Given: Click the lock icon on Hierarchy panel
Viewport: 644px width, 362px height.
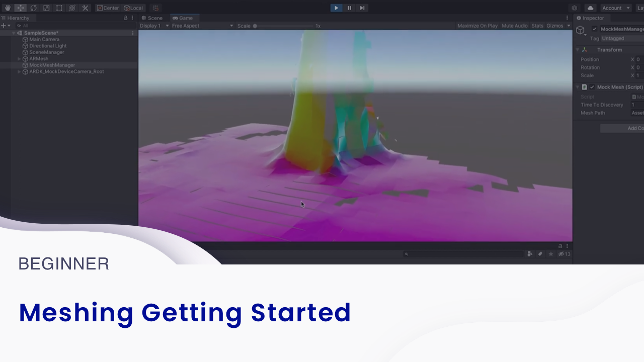Looking at the screenshot, I should [x=125, y=18].
